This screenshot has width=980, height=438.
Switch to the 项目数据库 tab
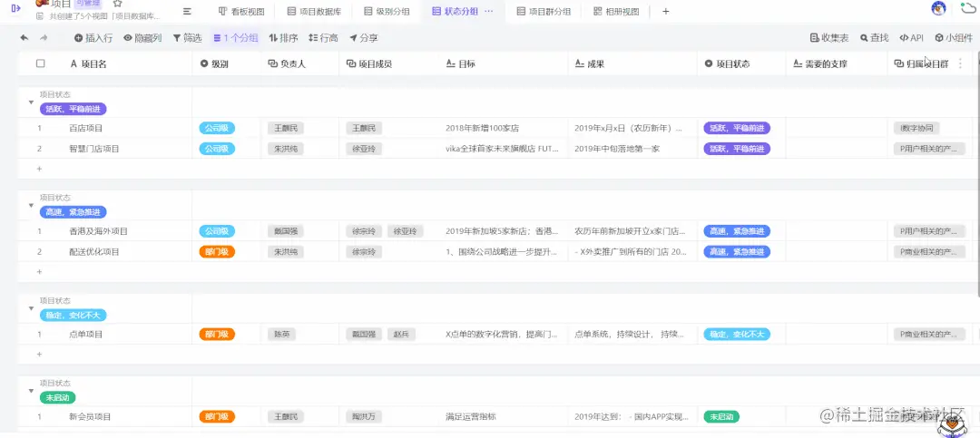click(x=314, y=11)
